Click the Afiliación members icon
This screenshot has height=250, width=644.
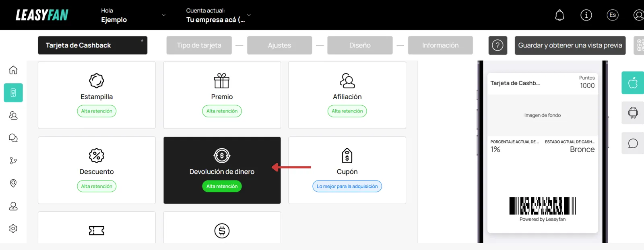click(x=347, y=81)
